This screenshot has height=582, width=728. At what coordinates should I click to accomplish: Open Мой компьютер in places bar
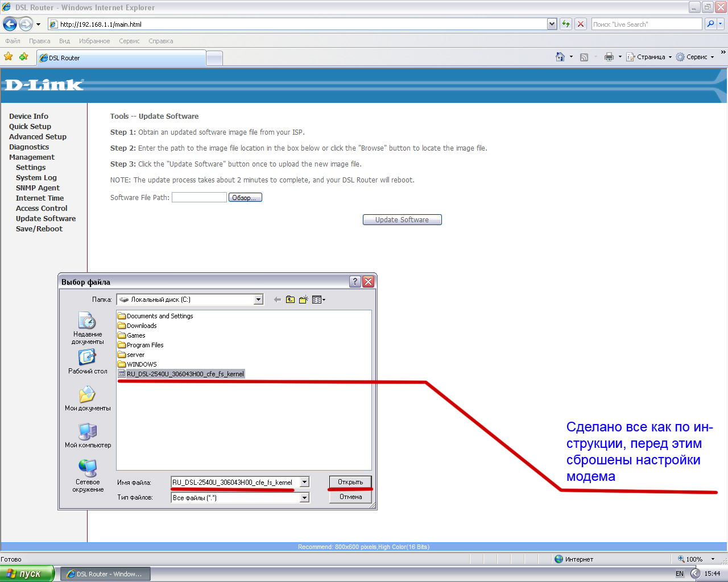[x=88, y=435]
